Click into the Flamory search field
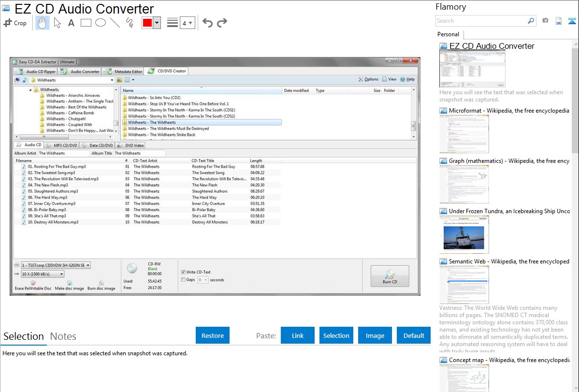The height and width of the screenshot is (392, 579). click(481, 21)
